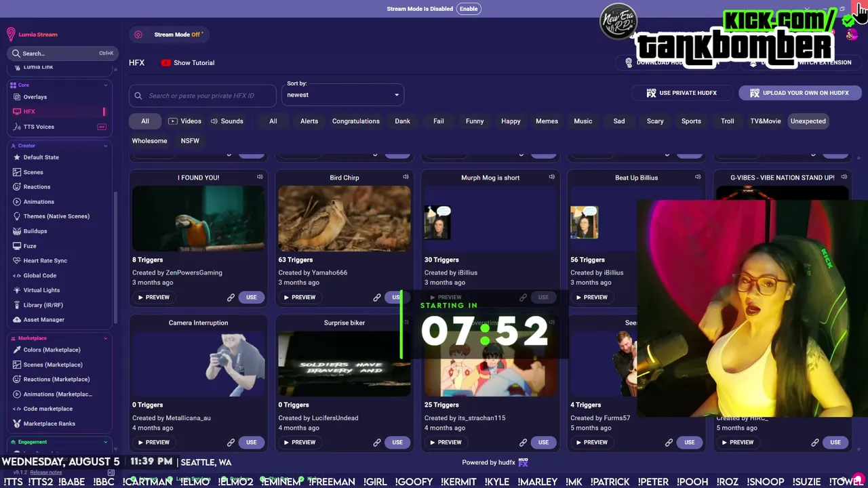
Task: Select the Scary category
Action: click(x=655, y=121)
